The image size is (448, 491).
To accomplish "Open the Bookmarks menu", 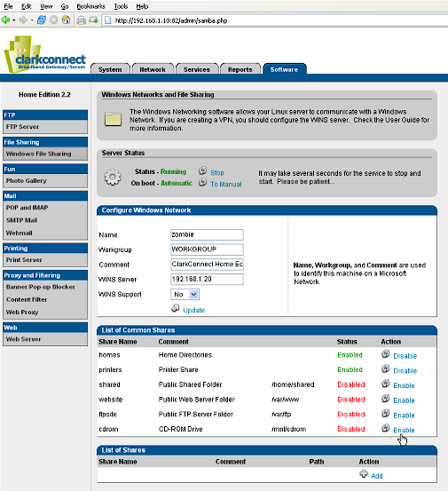I will pyautogui.click(x=90, y=6).
